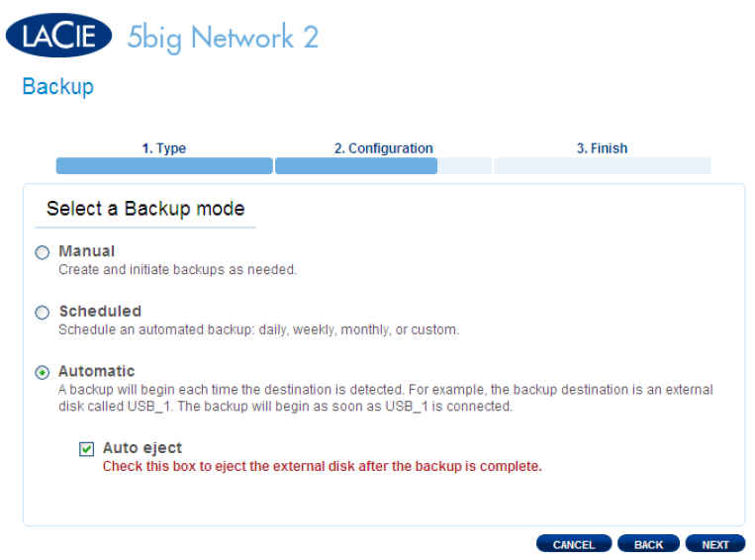
Task: Go to the 2. Configuration step label
Action: (383, 148)
